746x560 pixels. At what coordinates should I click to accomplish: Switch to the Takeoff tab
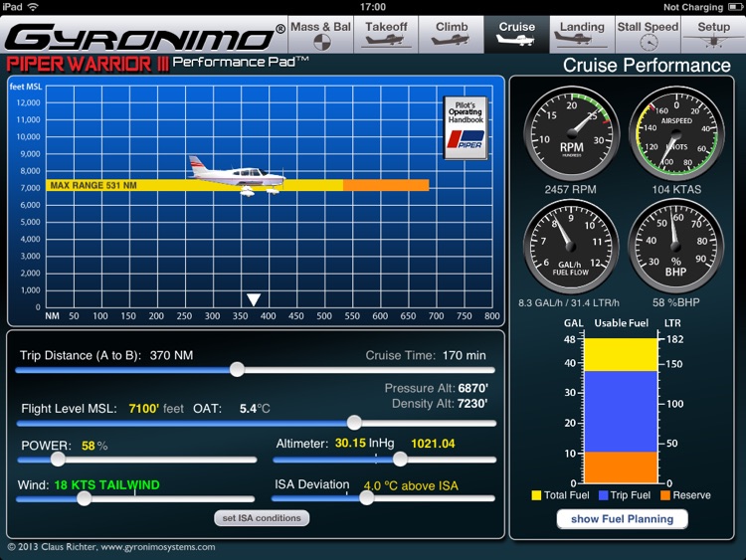tap(386, 34)
